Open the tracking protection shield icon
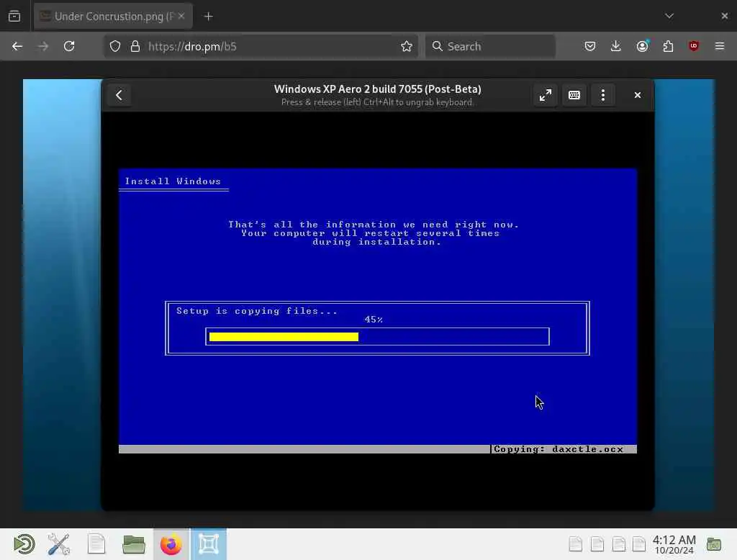Viewport: 737px width, 560px height. (115, 46)
